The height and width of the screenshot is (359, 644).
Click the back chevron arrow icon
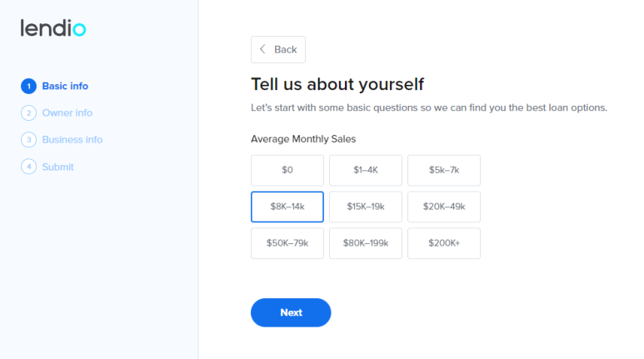tap(262, 49)
